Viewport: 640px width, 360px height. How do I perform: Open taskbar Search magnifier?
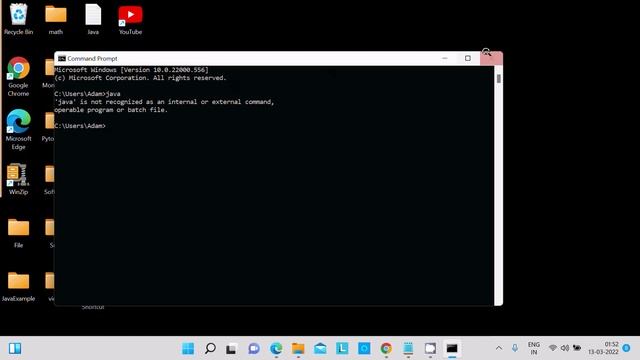(210, 348)
